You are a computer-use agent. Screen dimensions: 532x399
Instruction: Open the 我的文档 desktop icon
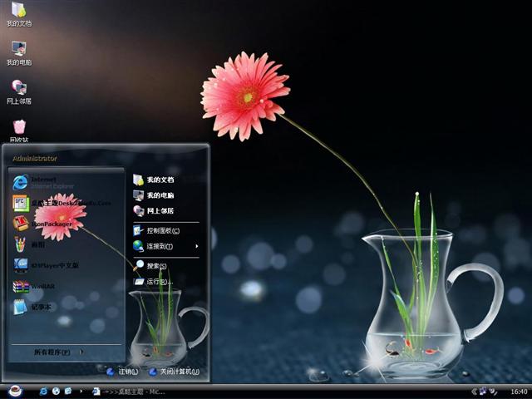click(x=19, y=13)
